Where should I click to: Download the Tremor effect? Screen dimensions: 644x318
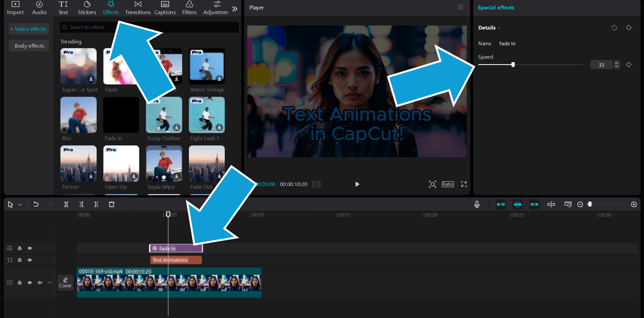[x=91, y=176]
